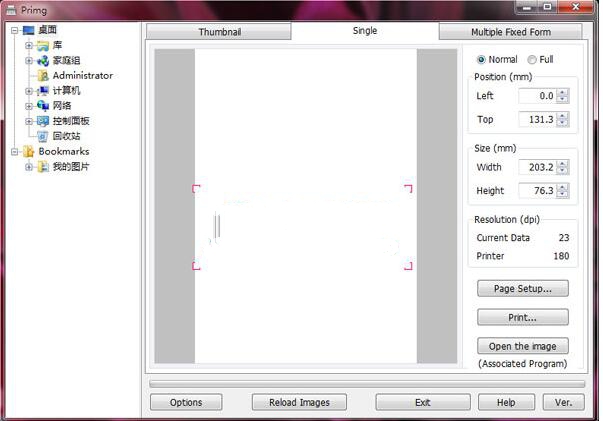Image resolution: width=603 pixels, height=421 pixels.
Task: Click the Width value field 203.2
Action: click(538, 167)
